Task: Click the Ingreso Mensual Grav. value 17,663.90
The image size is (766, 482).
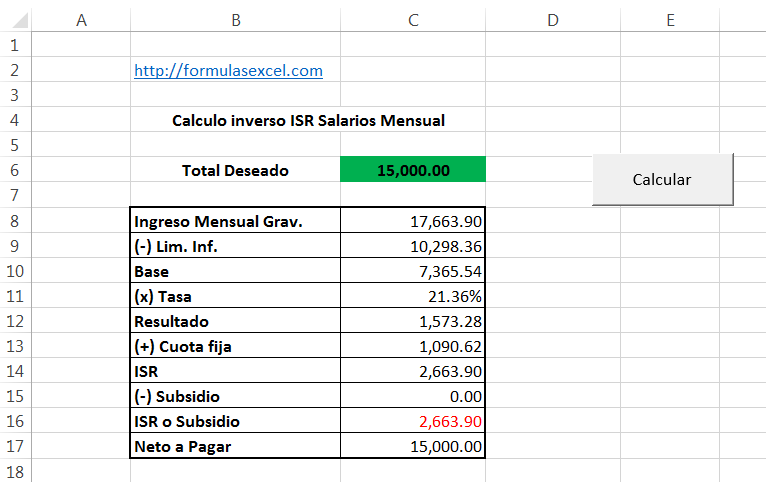Action: pos(413,221)
